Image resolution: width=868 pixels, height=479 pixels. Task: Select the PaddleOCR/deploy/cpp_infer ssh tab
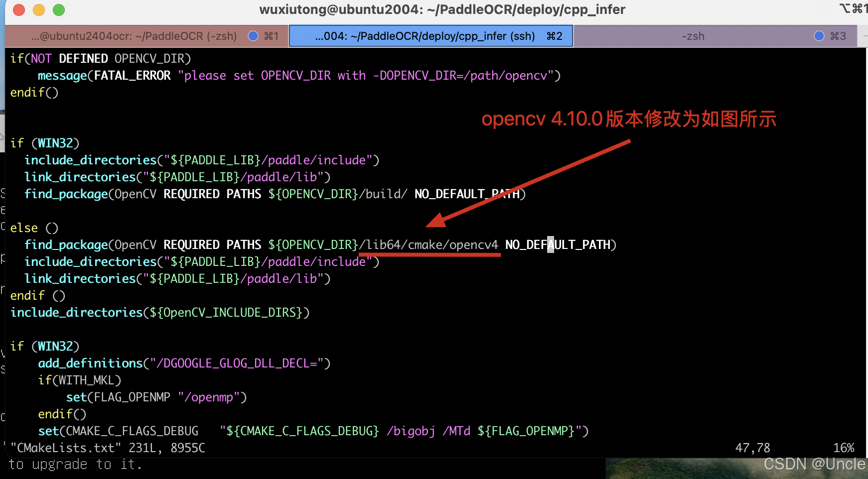(431, 36)
